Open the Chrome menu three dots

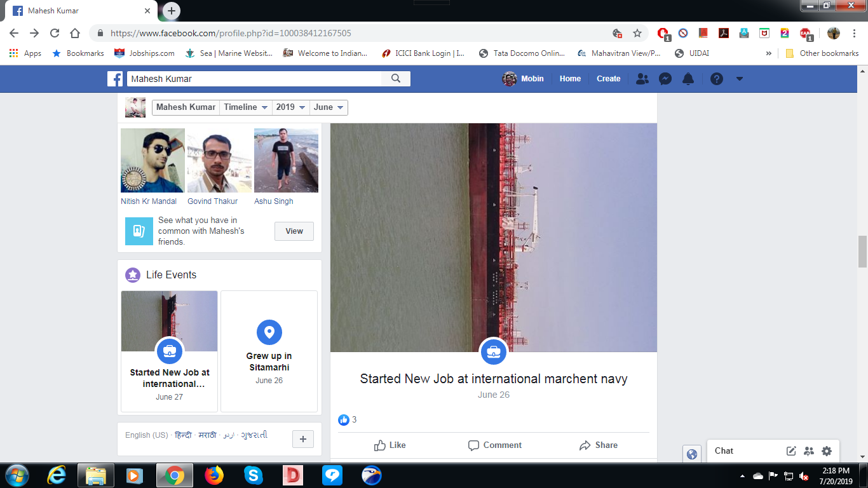(854, 33)
